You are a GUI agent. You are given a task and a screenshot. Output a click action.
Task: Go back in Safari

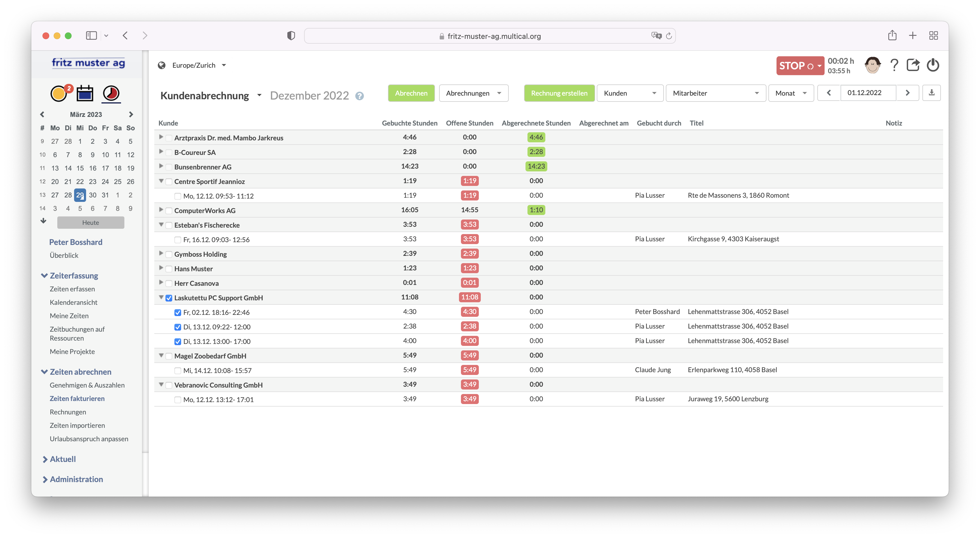(x=125, y=36)
